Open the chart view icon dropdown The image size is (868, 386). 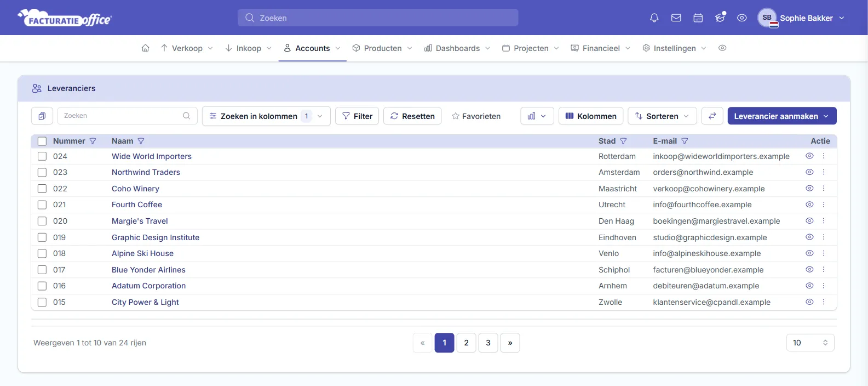[537, 116]
